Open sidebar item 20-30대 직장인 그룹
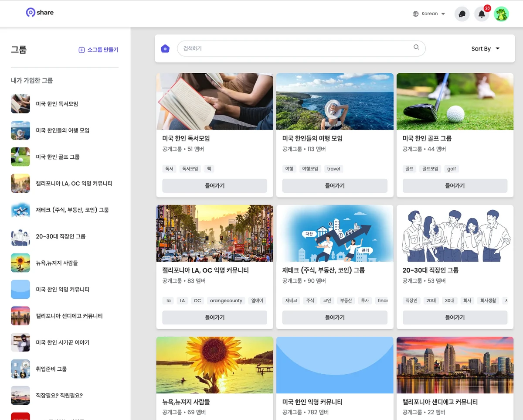 tap(65, 236)
